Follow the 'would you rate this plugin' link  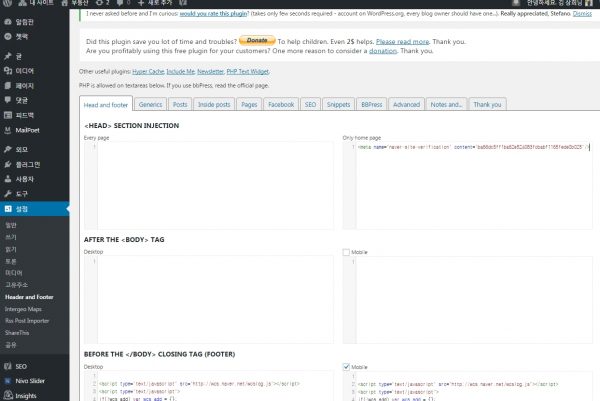213,13
